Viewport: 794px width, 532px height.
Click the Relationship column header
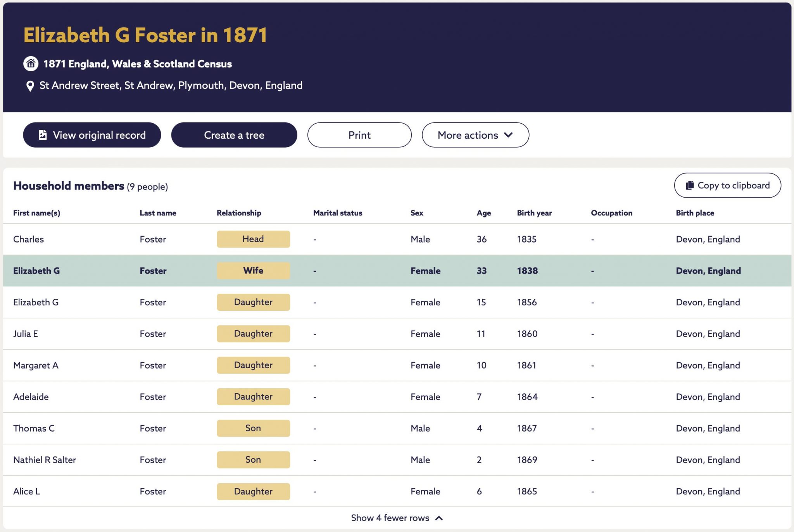(239, 213)
